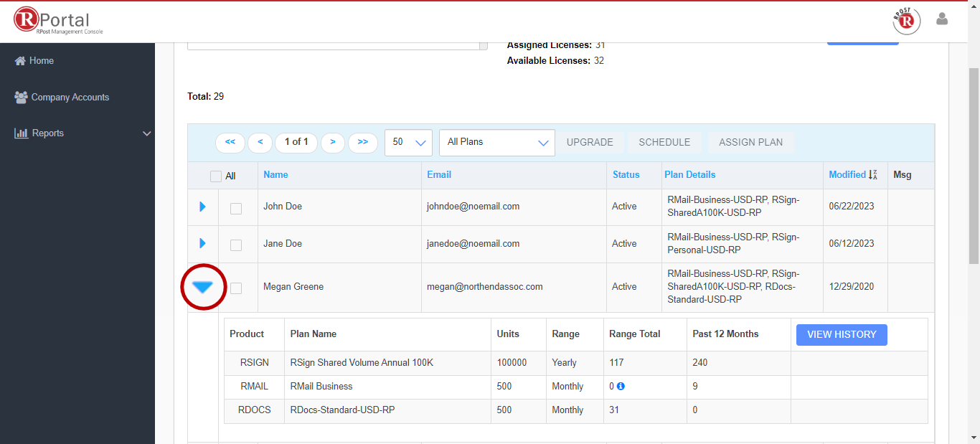The width and height of the screenshot is (980, 444).
Task: Tick the Jane Doe row checkbox
Action: click(x=235, y=245)
